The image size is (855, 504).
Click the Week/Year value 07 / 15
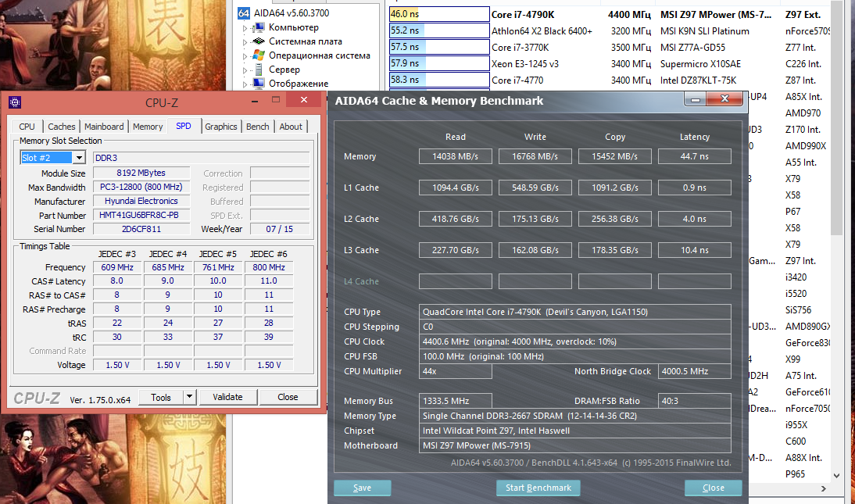[280, 229]
